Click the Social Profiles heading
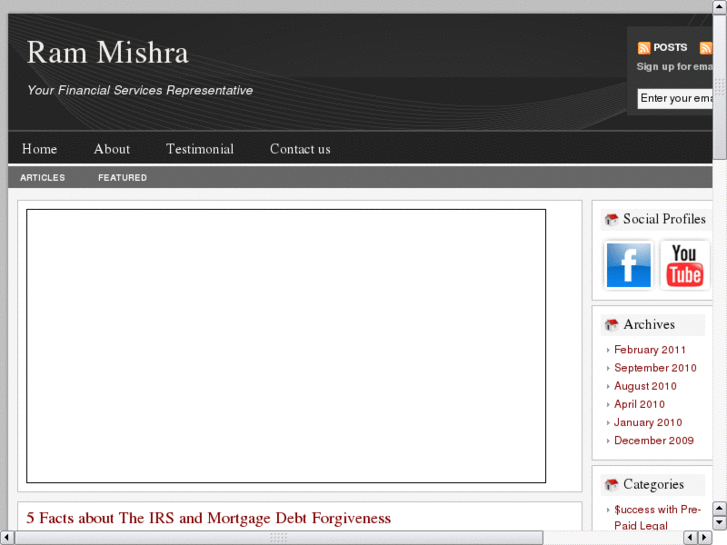The image size is (727, 545). [664, 219]
